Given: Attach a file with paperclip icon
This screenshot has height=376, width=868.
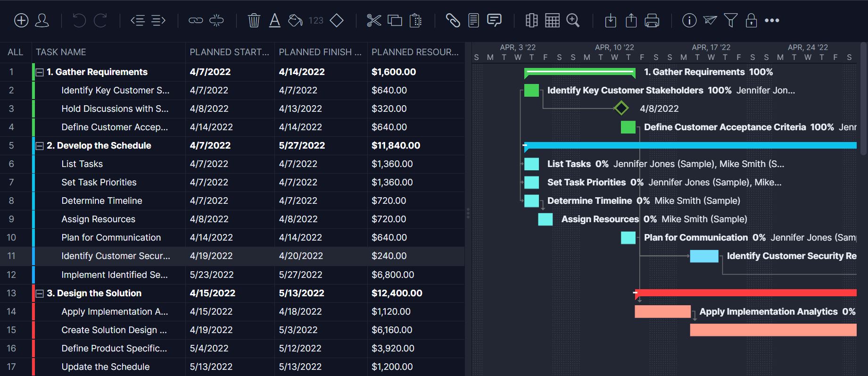Looking at the screenshot, I should (453, 20).
